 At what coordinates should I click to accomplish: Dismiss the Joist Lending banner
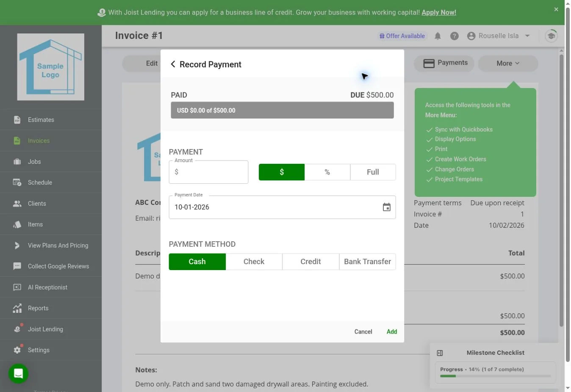(x=556, y=9)
